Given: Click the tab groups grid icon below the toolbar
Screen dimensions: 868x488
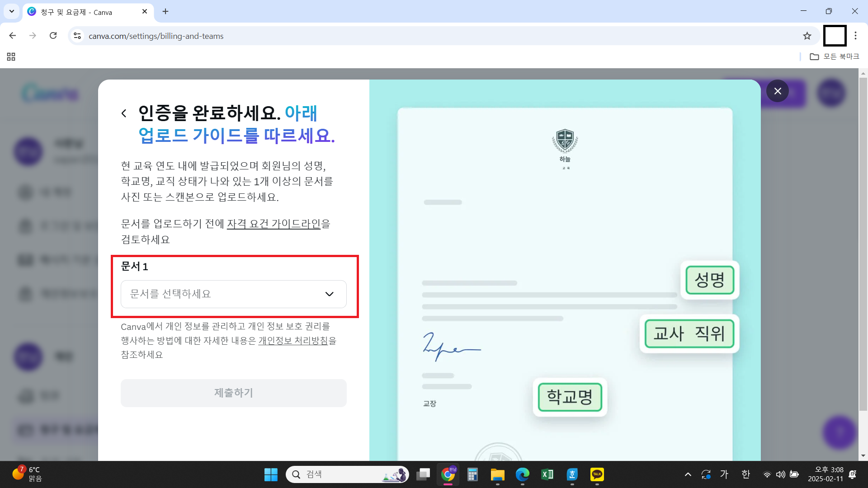Looking at the screenshot, I should [11, 56].
